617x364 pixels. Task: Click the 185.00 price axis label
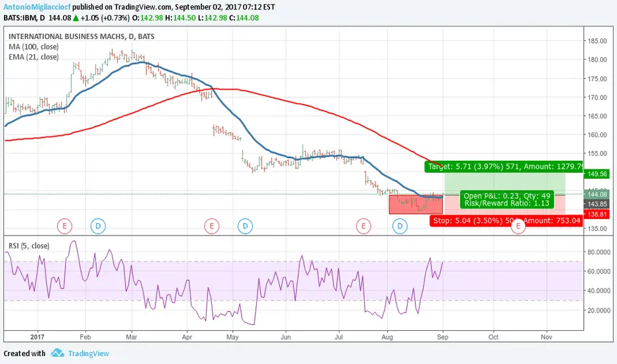(597, 41)
